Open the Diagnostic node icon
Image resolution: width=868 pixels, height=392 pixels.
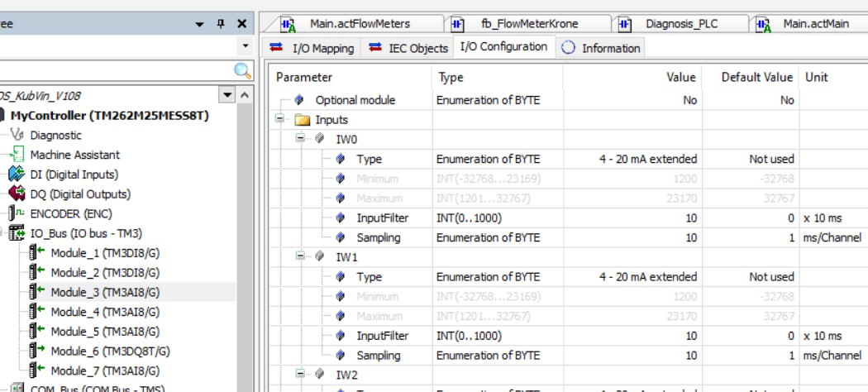17,135
